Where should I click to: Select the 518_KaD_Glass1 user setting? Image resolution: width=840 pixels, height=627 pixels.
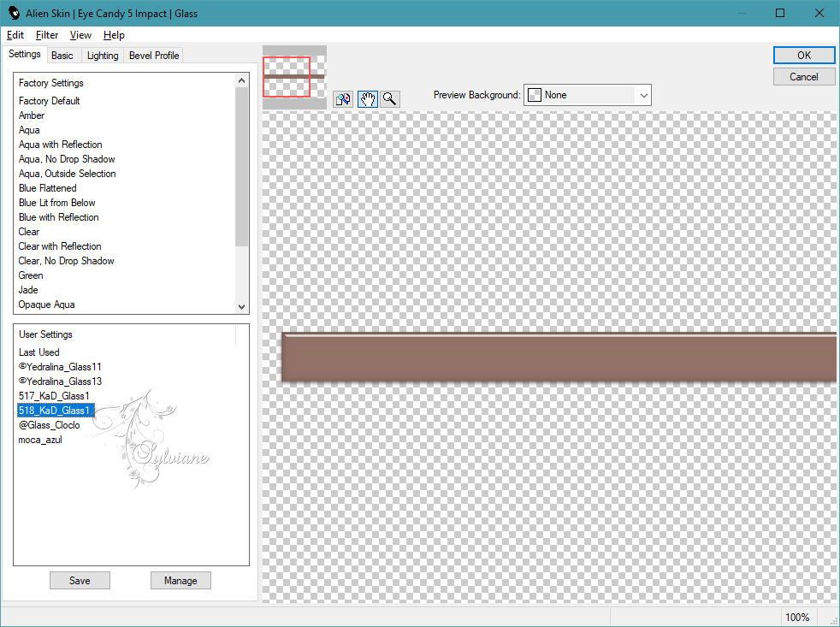pos(56,411)
